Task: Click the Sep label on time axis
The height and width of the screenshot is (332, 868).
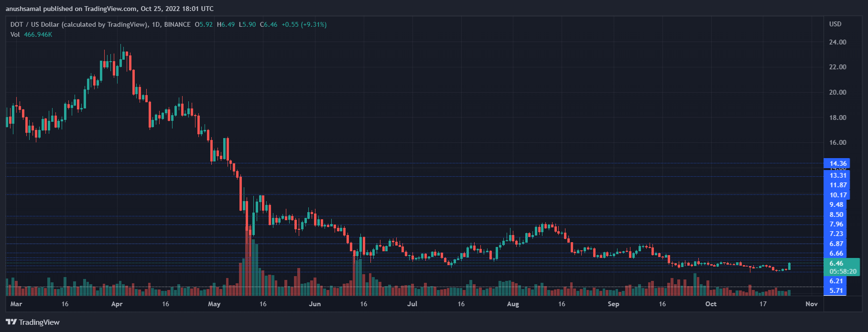Action: click(613, 304)
